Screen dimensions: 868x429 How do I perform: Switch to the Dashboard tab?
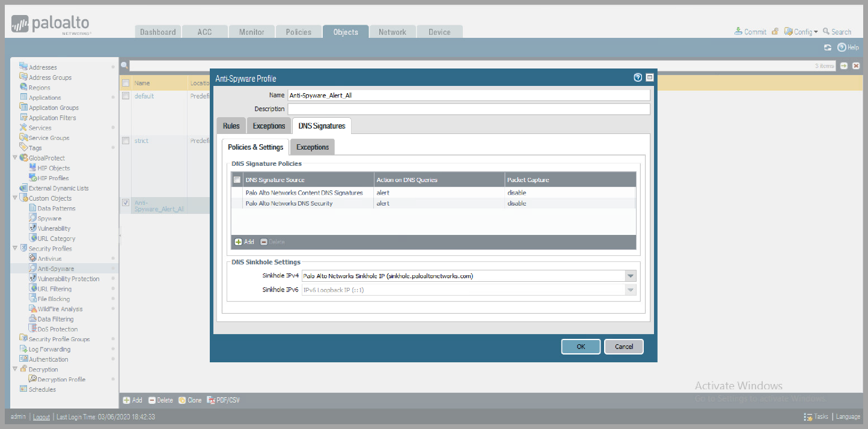(158, 32)
